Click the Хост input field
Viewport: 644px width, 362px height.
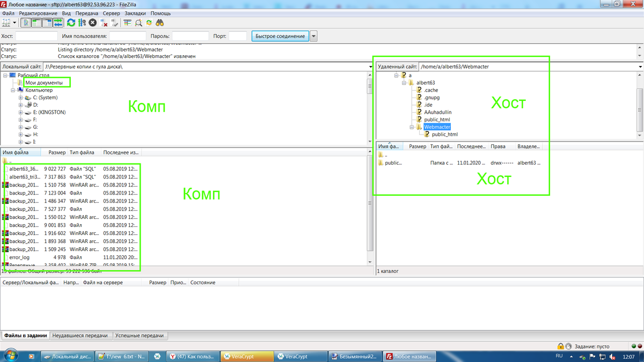[x=36, y=36]
